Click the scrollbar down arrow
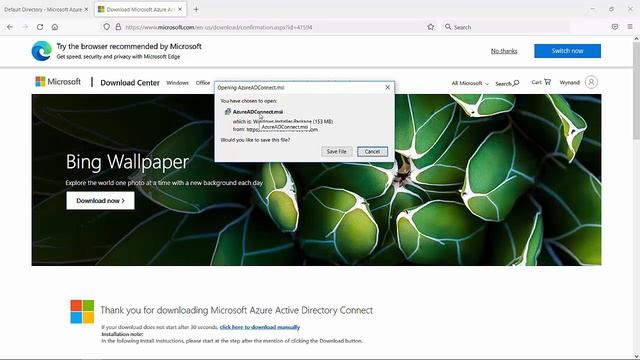The width and height of the screenshot is (640, 360). 636,356
